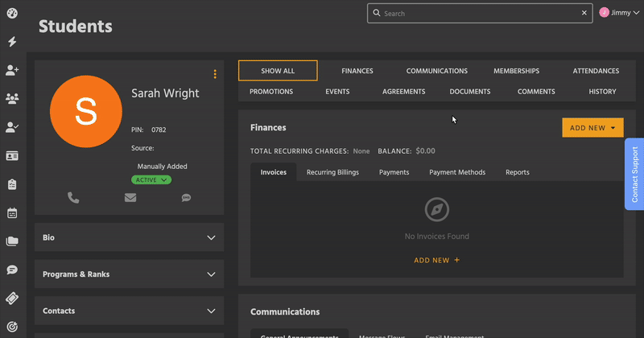Click the No Invoices Found message
The width and height of the screenshot is (644, 338).
coord(436,236)
